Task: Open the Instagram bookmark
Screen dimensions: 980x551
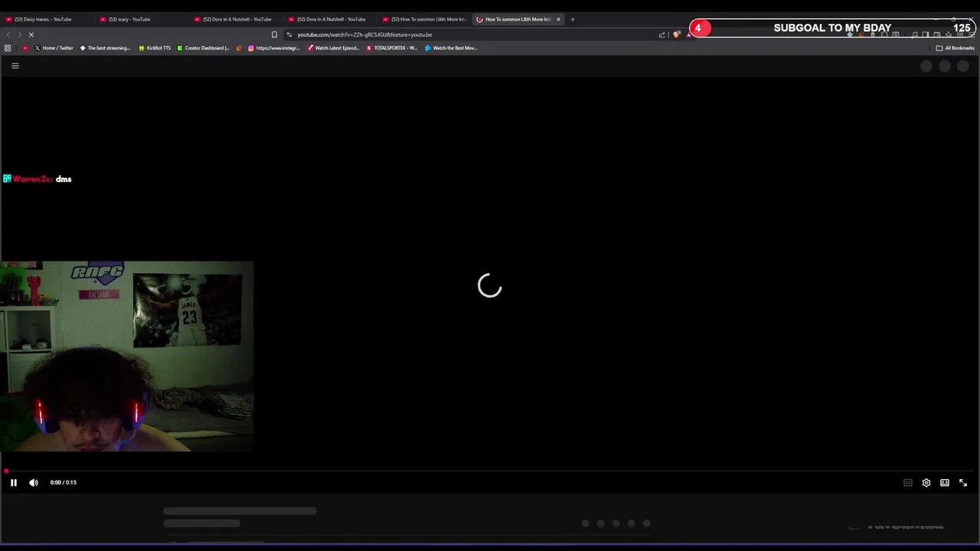Action: click(x=273, y=48)
